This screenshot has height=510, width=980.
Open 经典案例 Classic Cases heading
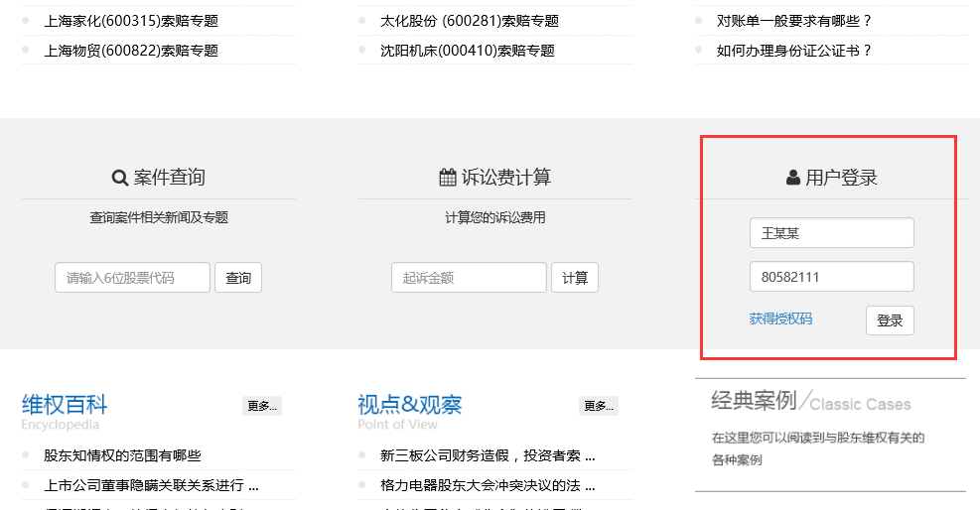tap(810, 402)
